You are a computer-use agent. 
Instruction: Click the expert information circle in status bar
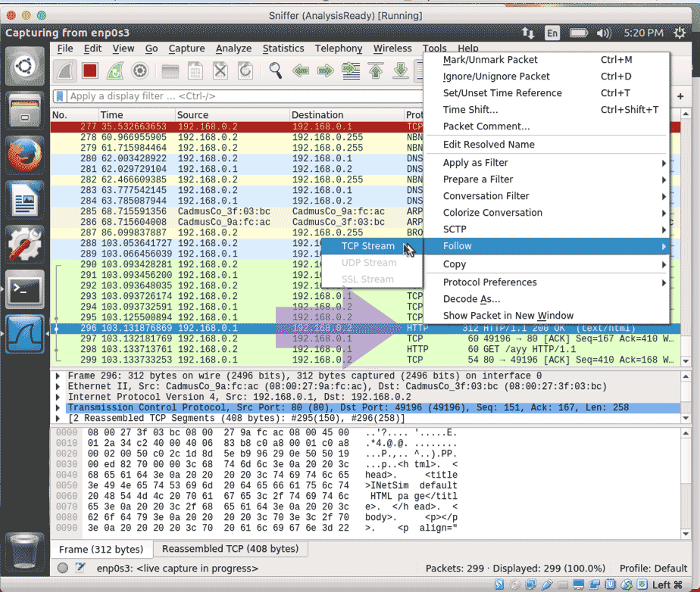(63, 568)
